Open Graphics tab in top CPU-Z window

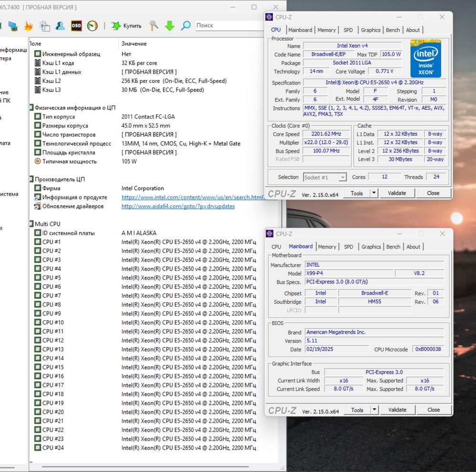371,30
